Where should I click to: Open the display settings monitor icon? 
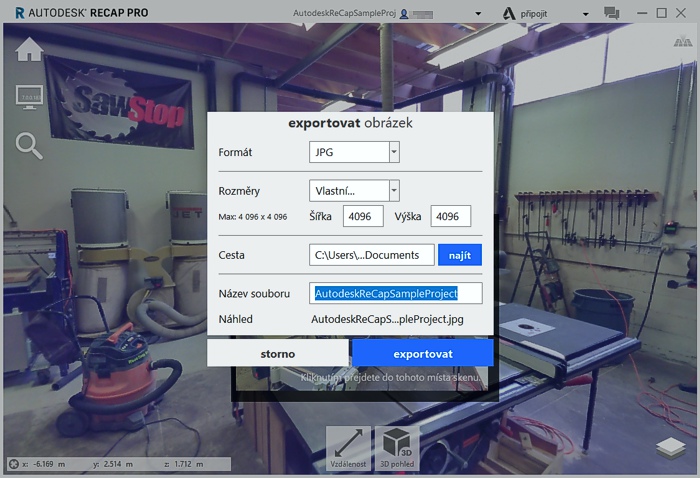point(29,97)
